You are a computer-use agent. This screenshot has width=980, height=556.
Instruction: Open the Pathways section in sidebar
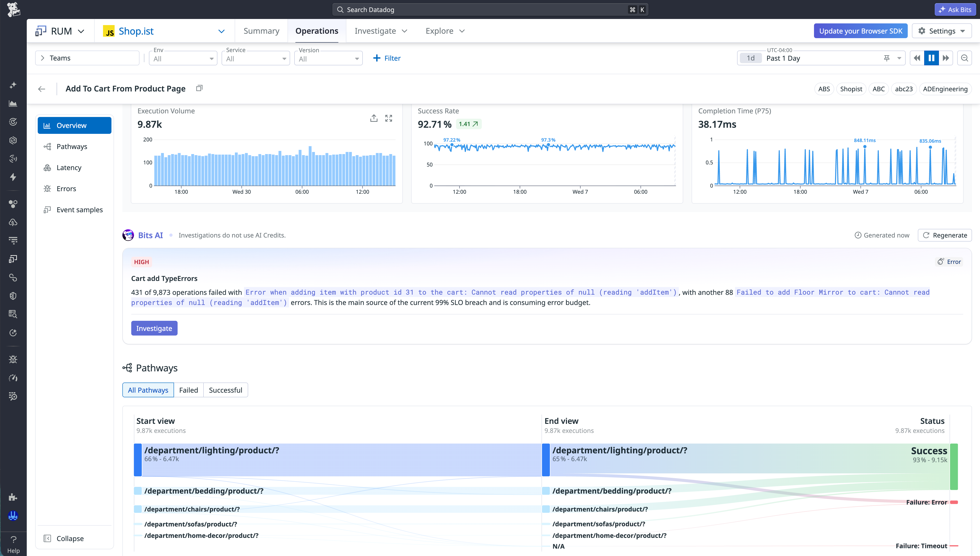tap(74, 147)
